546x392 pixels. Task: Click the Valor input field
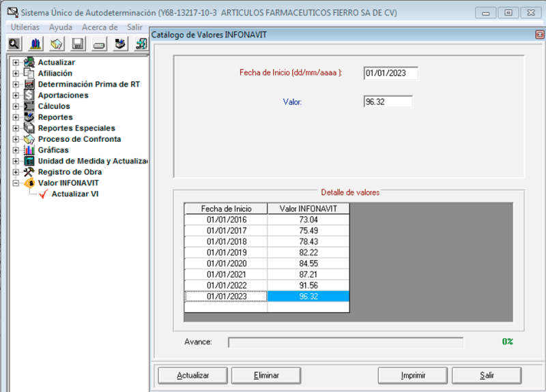click(x=388, y=102)
